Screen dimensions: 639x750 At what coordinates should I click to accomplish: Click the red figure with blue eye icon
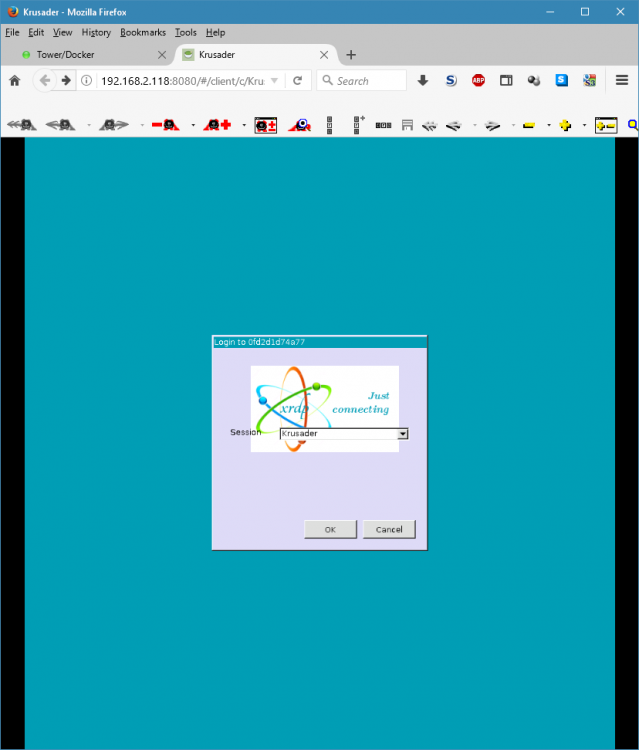point(300,125)
